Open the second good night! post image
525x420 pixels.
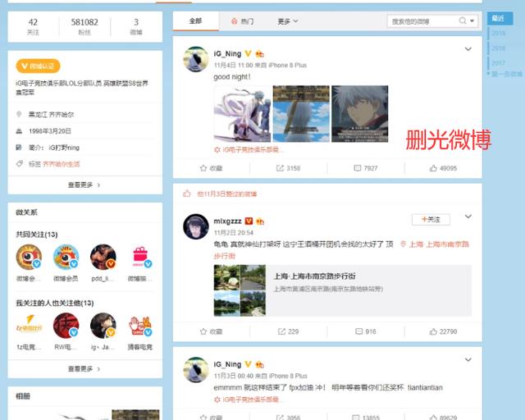click(x=301, y=113)
